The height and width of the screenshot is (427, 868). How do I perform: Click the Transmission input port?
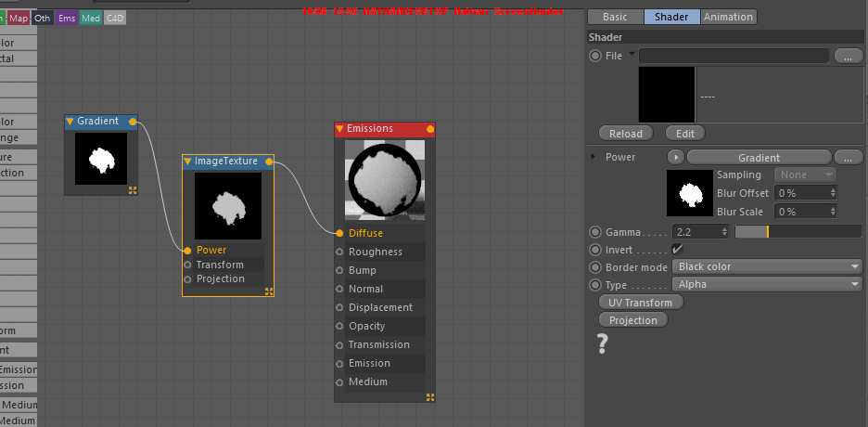point(339,345)
